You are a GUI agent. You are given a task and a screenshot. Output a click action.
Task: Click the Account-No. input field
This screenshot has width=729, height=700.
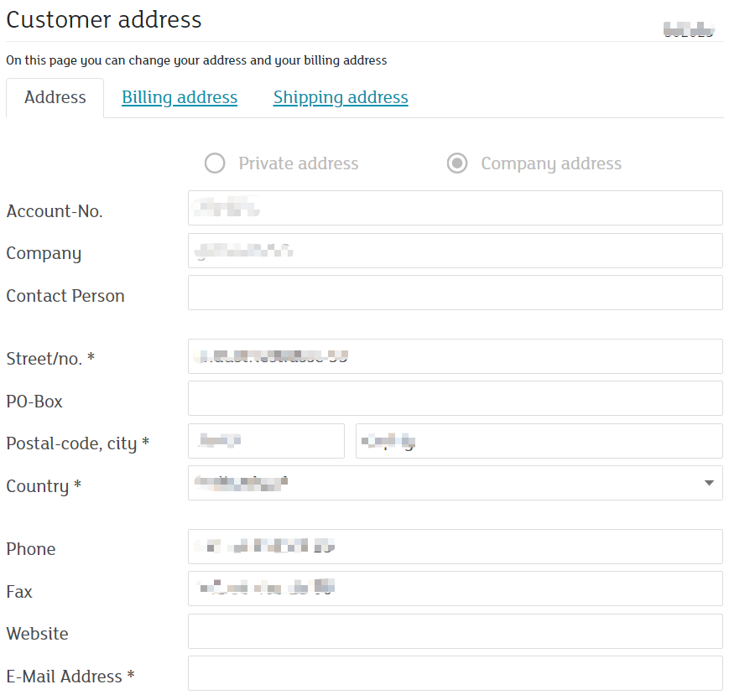(456, 208)
